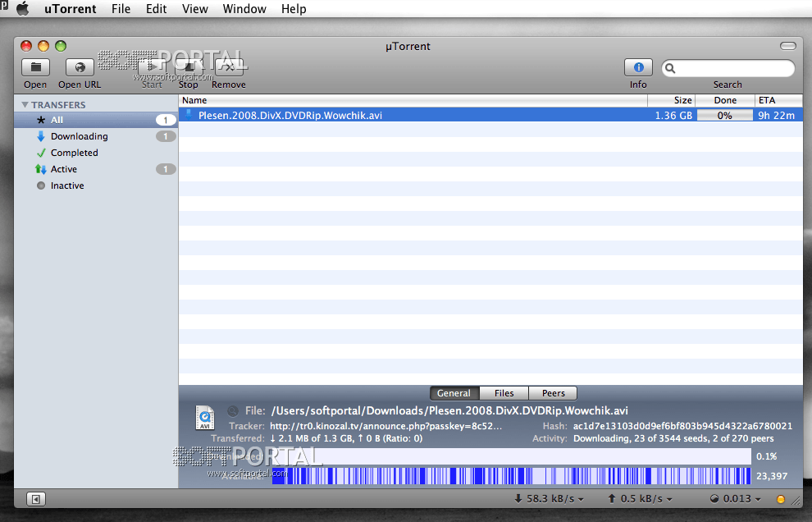Click the downloaded pieces progress bar
Image resolution: width=812 pixels, height=522 pixels.
tap(512, 456)
